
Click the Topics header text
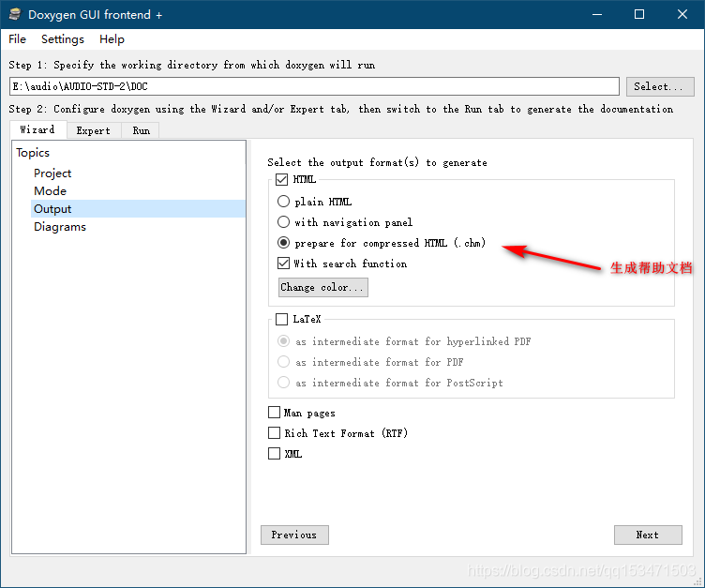coord(33,153)
